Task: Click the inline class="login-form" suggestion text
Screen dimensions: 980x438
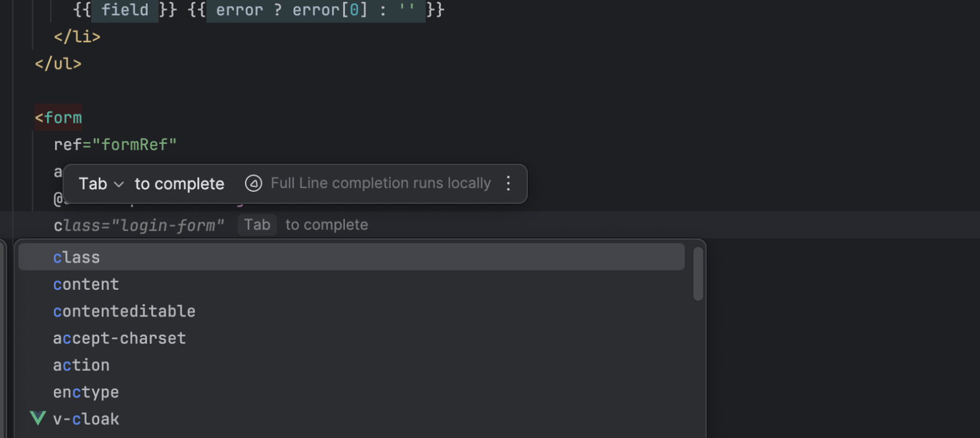Action: click(x=139, y=225)
